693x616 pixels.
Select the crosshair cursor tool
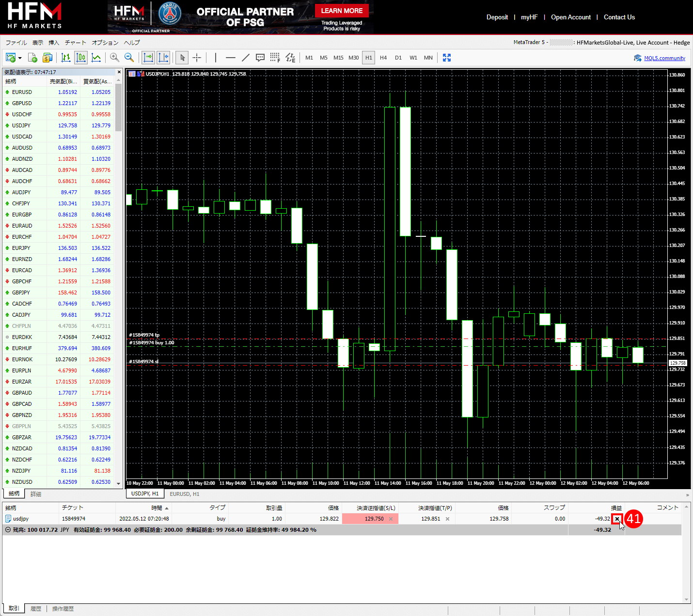tap(197, 58)
